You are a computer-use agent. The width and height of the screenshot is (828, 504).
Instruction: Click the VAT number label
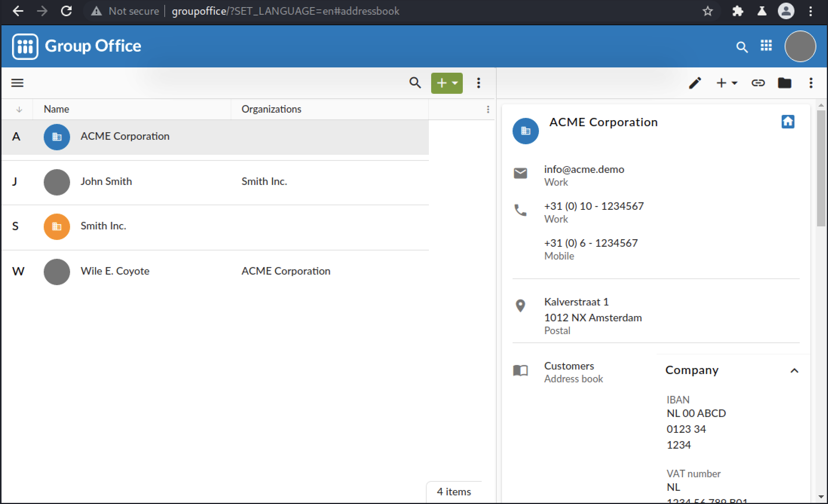coord(693,474)
